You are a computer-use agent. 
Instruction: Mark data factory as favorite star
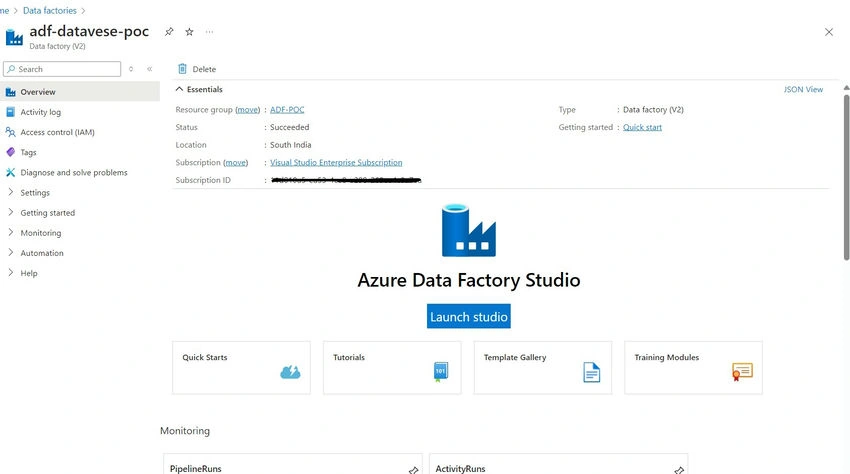(189, 32)
